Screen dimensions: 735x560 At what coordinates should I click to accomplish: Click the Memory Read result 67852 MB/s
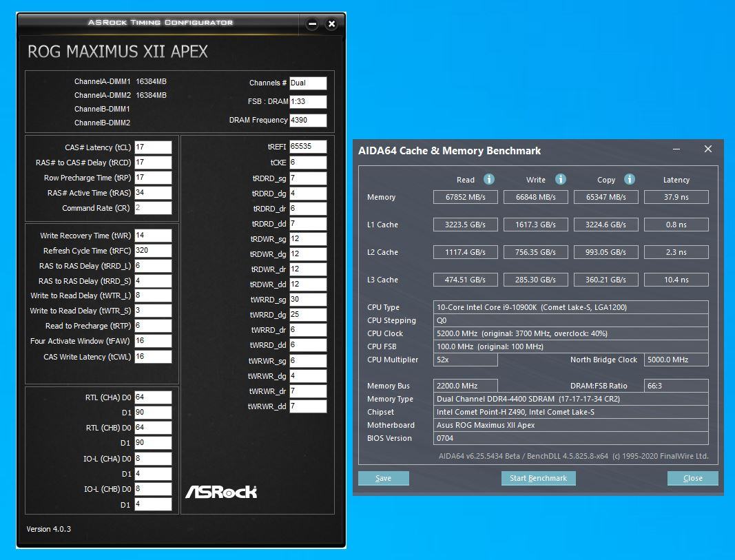coord(466,197)
